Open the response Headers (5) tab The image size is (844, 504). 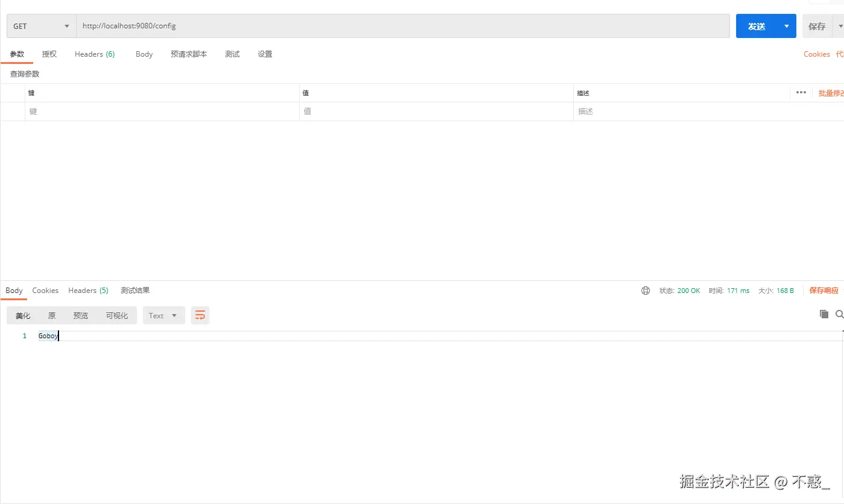(88, 291)
